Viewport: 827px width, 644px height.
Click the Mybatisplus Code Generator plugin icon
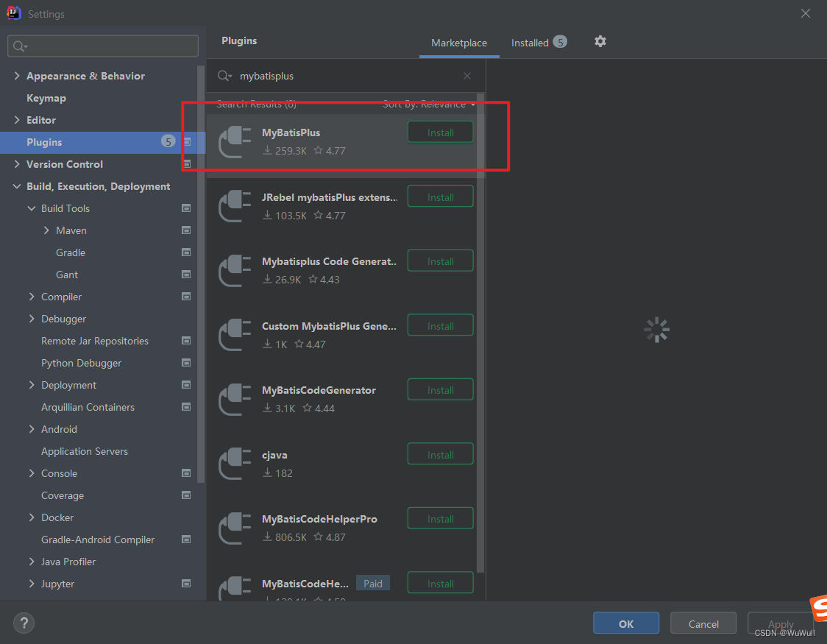pyautogui.click(x=235, y=271)
